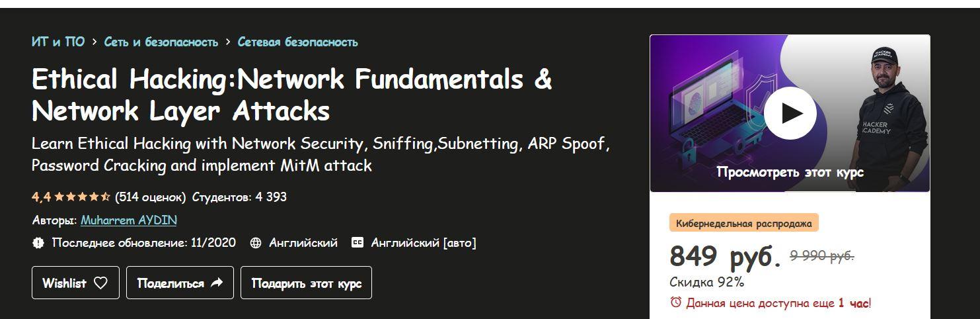980x319 pixels.
Task: Click the last-updated badge icon
Action: (x=38, y=243)
